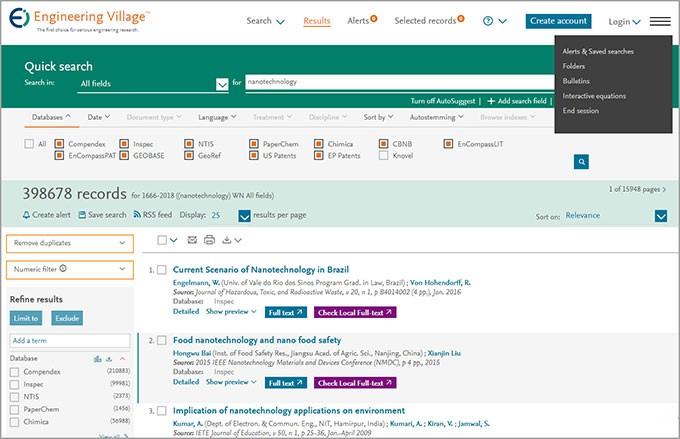This screenshot has height=439, width=680.
Task: Uncheck the GEOBASE database checkbox
Action: [124, 155]
